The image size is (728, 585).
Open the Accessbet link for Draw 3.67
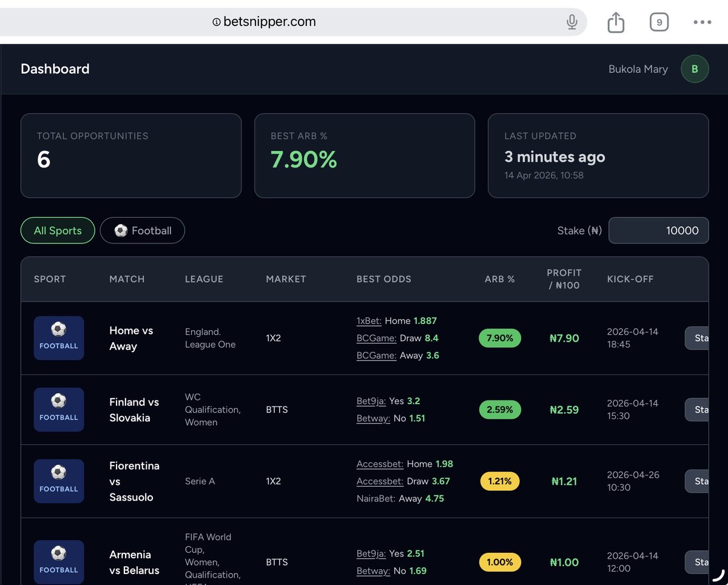pos(380,481)
